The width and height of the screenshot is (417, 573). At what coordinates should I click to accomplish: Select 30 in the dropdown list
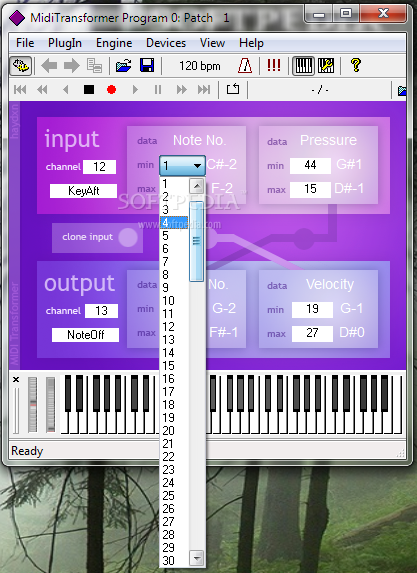pyautogui.click(x=174, y=561)
